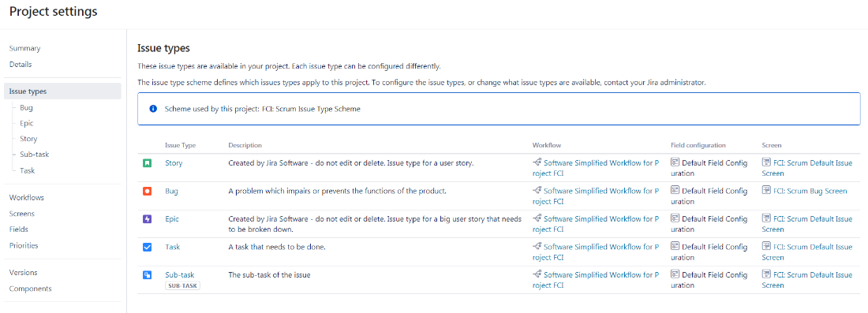This screenshot has height=313, width=868.
Task: Click the red Bug issue type icon
Action: point(148,192)
